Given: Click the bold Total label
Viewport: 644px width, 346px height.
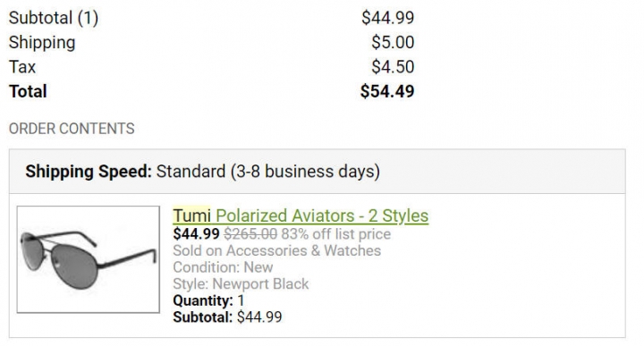Looking at the screenshot, I should (28, 91).
